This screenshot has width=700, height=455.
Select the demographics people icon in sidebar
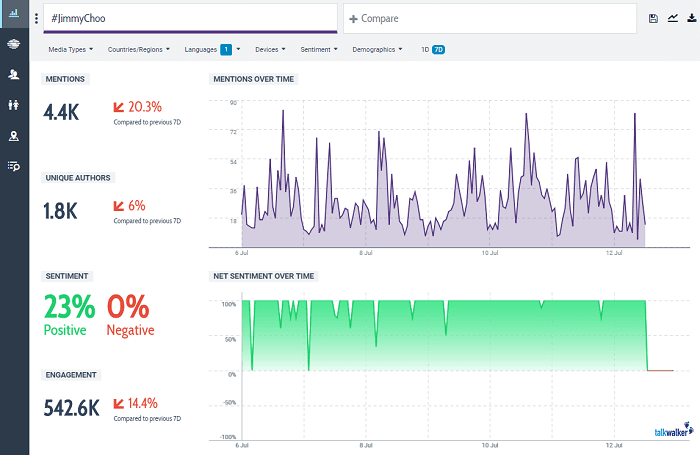14,104
